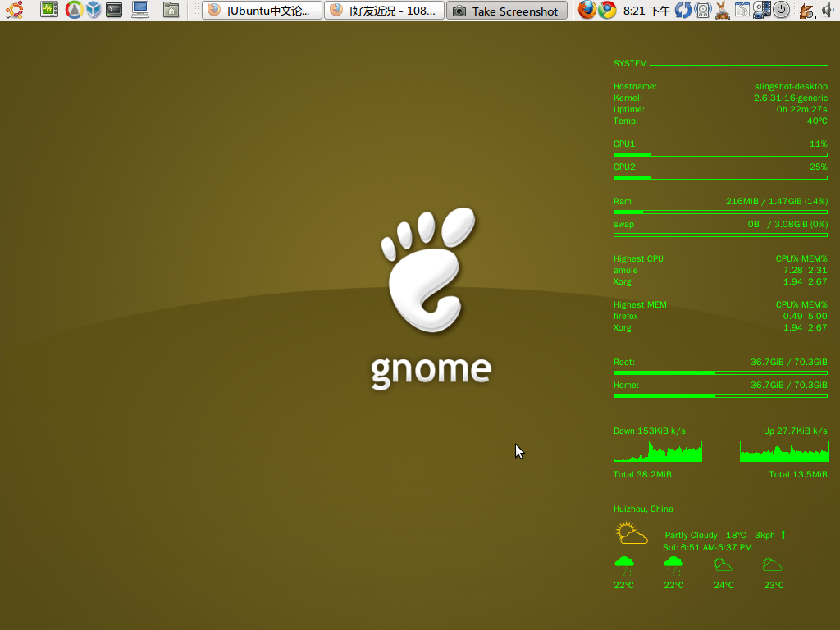The height and width of the screenshot is (630, 840).
Task: Click '2.6.31-16-generic' kernel text
Action: 791,98
